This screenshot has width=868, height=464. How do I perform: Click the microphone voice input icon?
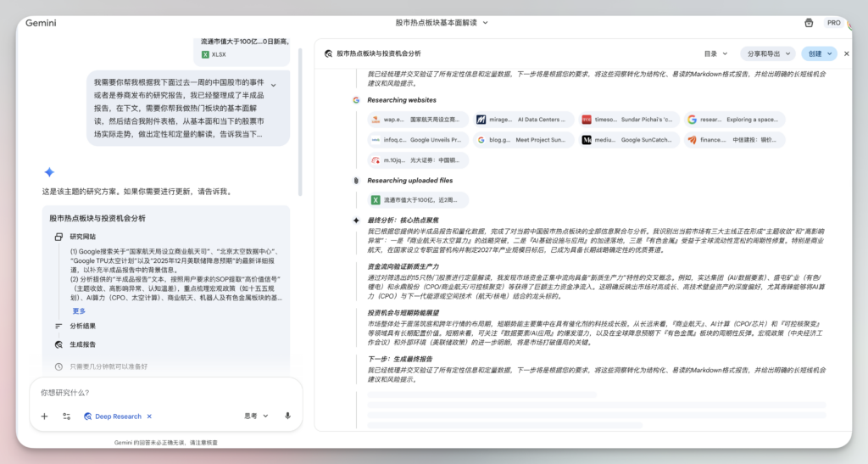coord(288,416)
